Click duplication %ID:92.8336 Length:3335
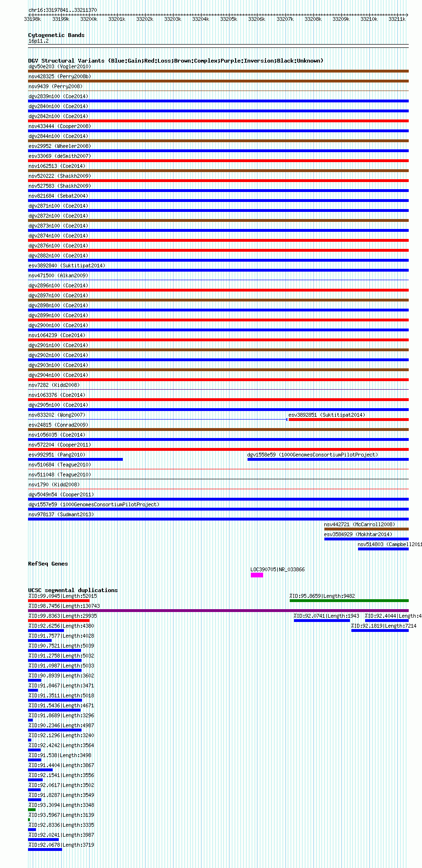Viewport: 422px width, 868px height. 61,825
